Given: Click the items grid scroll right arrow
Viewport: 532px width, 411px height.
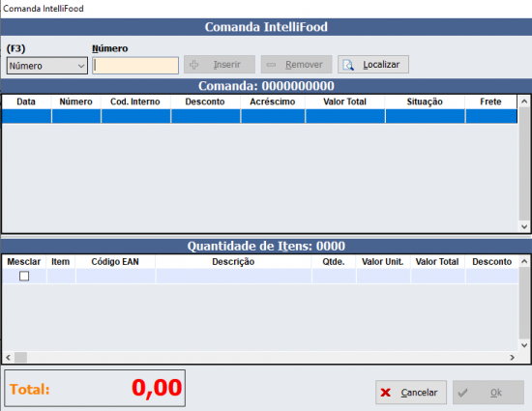Looking at the screenshot, I should pyautogui.click(x=513, y=358).
